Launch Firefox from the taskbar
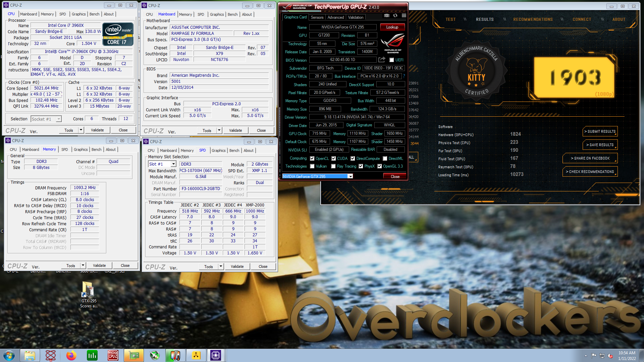Image resolution: width=644 pixels, height=362 pixels. pyautogui.click(x=71, y=355)
